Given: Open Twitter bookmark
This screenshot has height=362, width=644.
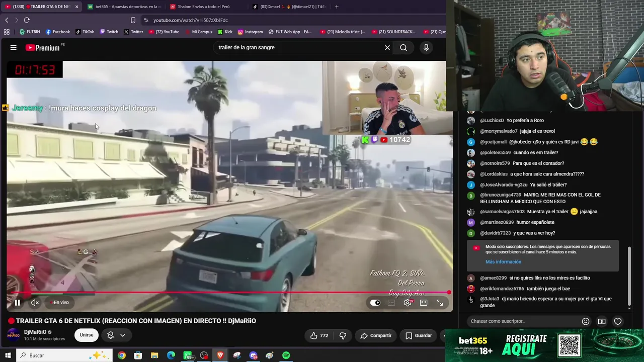Looking at the screenshot, I should click(x=133, y=32).
